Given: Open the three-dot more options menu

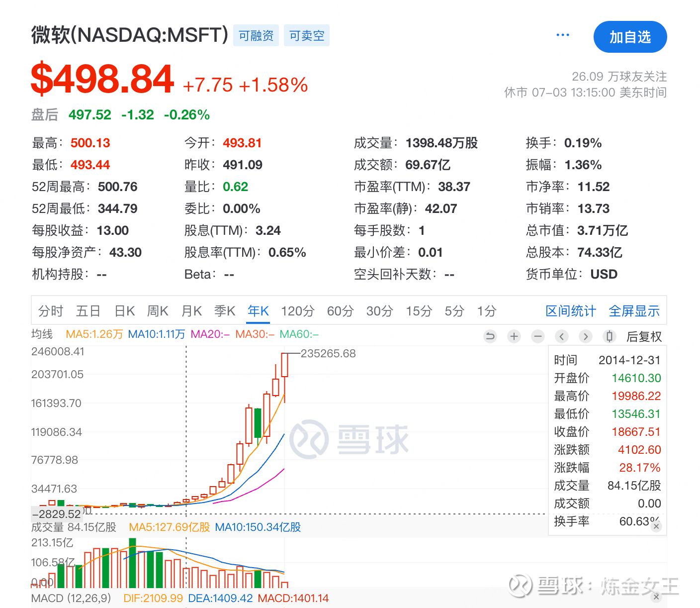Looking at the screenshot, I should pos(563,35).
